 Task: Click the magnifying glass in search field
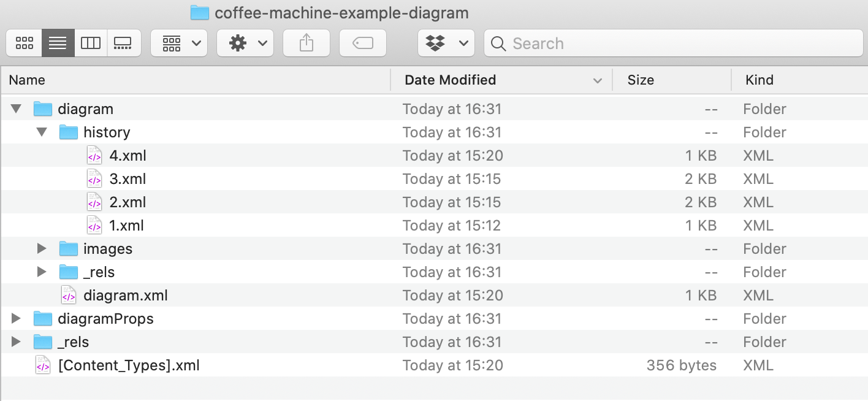(x=498, y=44)
